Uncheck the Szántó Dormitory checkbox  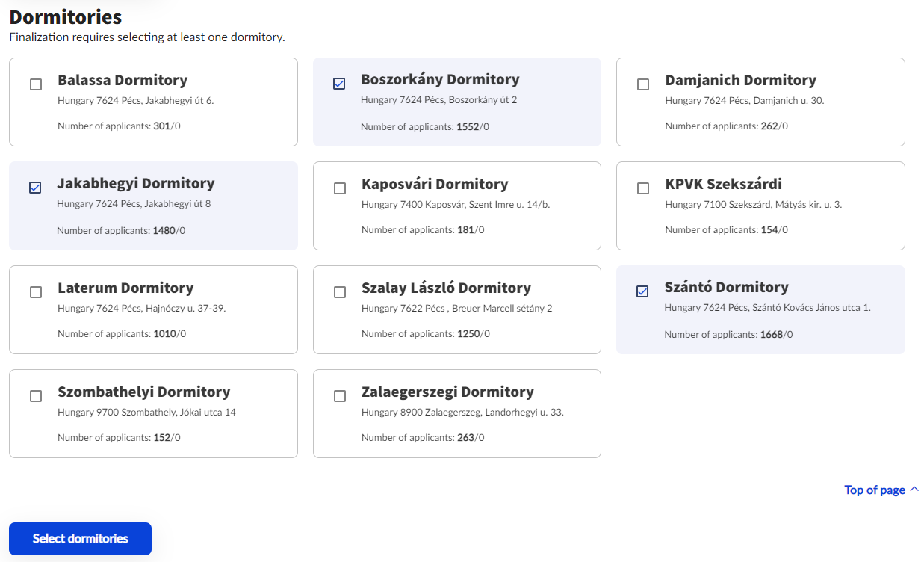(x=642, y=291)
